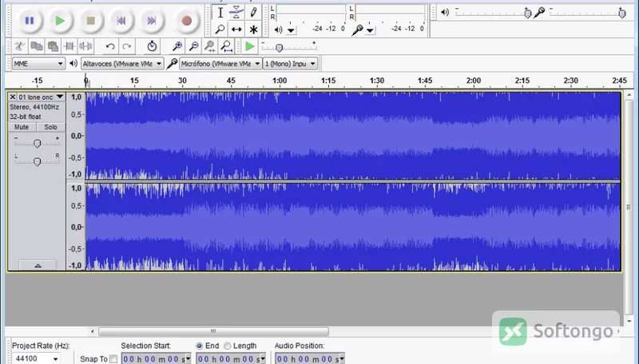Click the Play-at-speed green arrow
639x364 pixels.
[x=249, y=46]
